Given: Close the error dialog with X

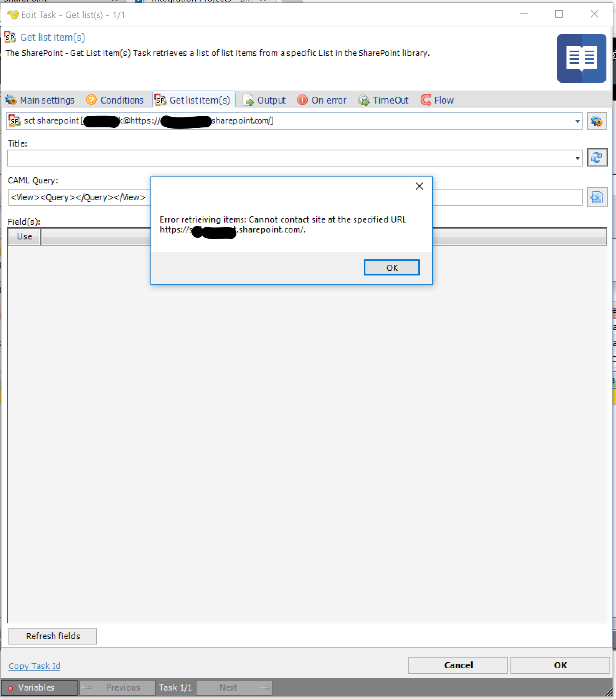Looking at the screenshot, I should tap(419, 186).
